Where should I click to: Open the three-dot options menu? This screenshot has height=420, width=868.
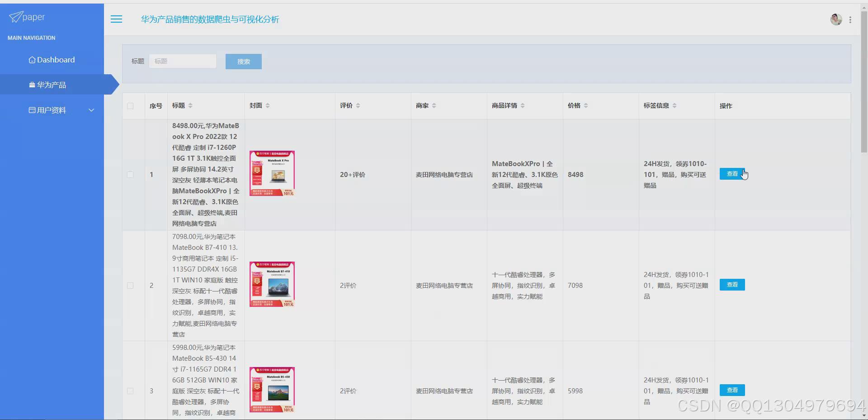point(850,19)
